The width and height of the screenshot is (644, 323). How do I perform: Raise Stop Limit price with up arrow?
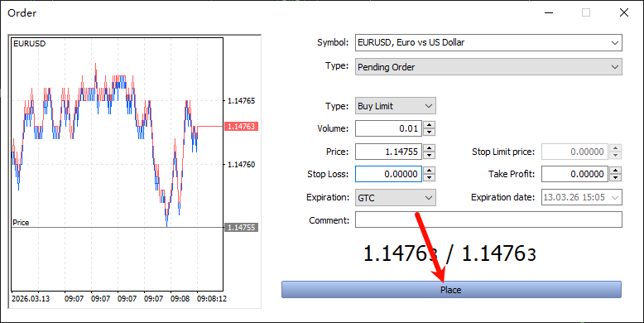(x=615, y=147)
